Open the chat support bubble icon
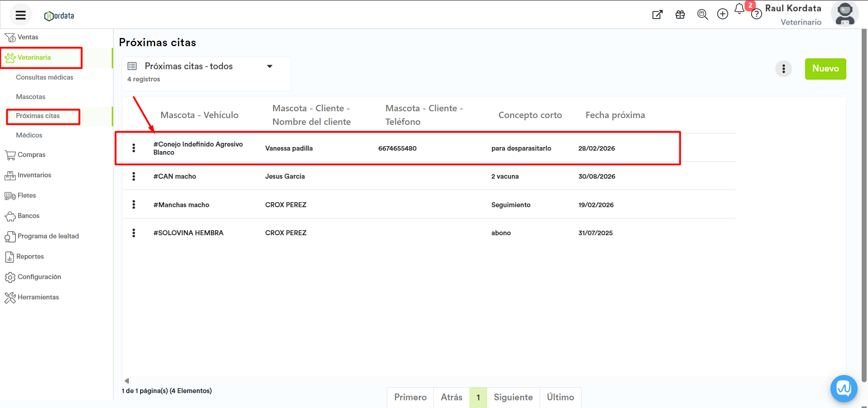The image size is (868, 408). [844, 388]
